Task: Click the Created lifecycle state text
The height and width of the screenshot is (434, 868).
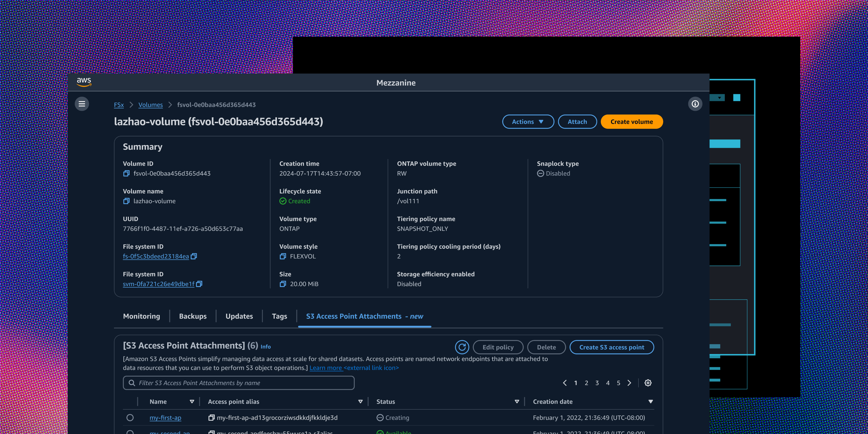Action: click(299, 201)
